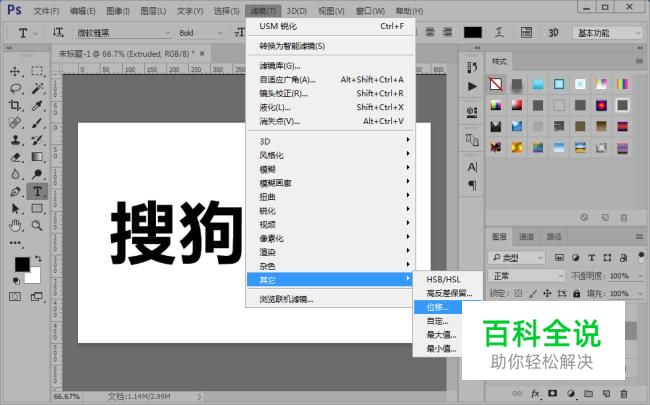This screenshot has width=650, height=405.
Task: Select the Crop tool
Action: pyautogui.click(x=15, y=106)
